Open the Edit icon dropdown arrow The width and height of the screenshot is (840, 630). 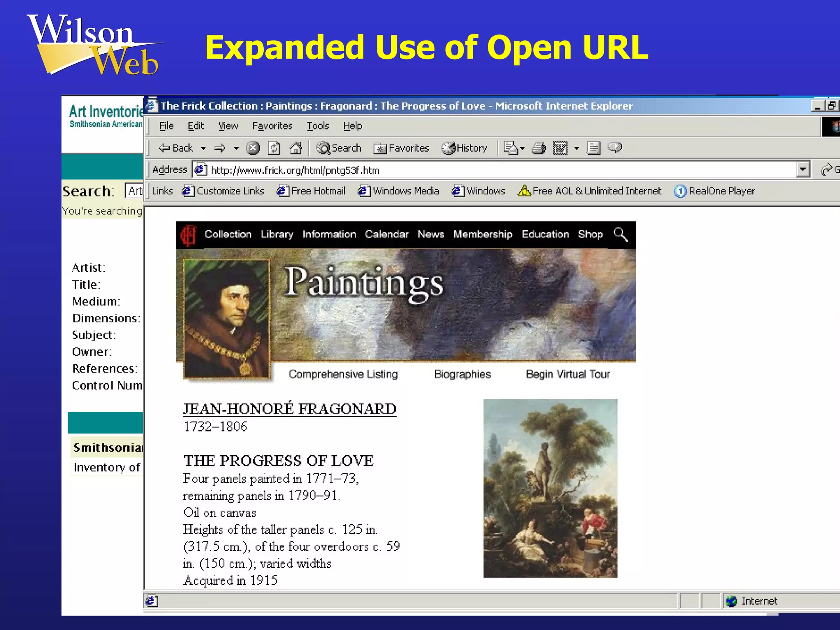577,148
